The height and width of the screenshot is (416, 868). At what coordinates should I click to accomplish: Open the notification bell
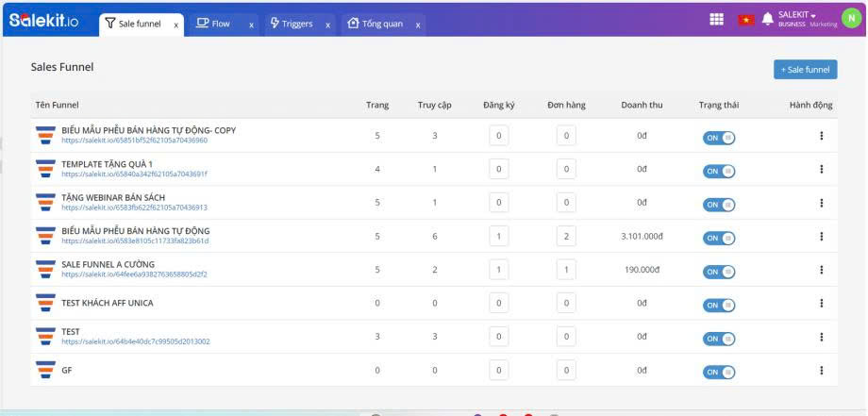[x=767, y=20]
